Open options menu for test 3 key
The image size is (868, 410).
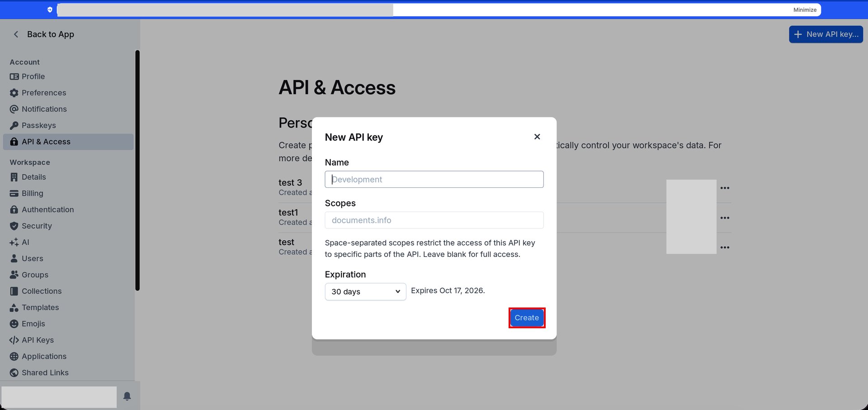coord(725,188)
